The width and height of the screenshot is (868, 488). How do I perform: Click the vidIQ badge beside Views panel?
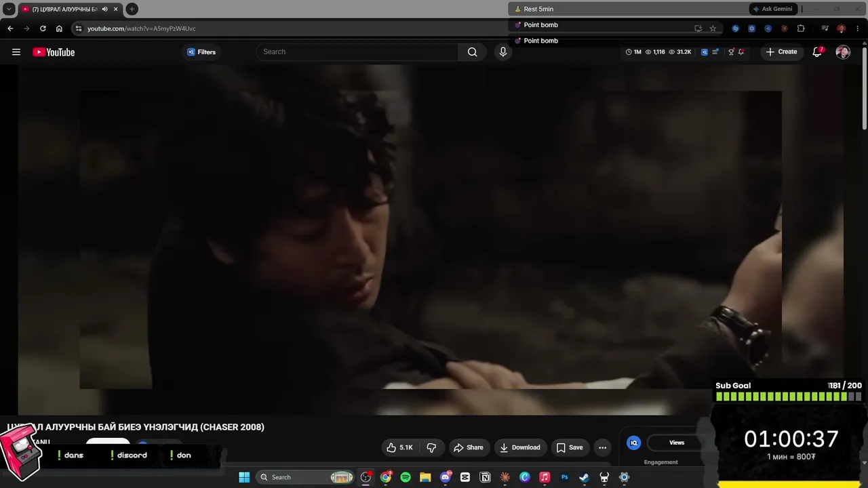click(x=634, y=443)
